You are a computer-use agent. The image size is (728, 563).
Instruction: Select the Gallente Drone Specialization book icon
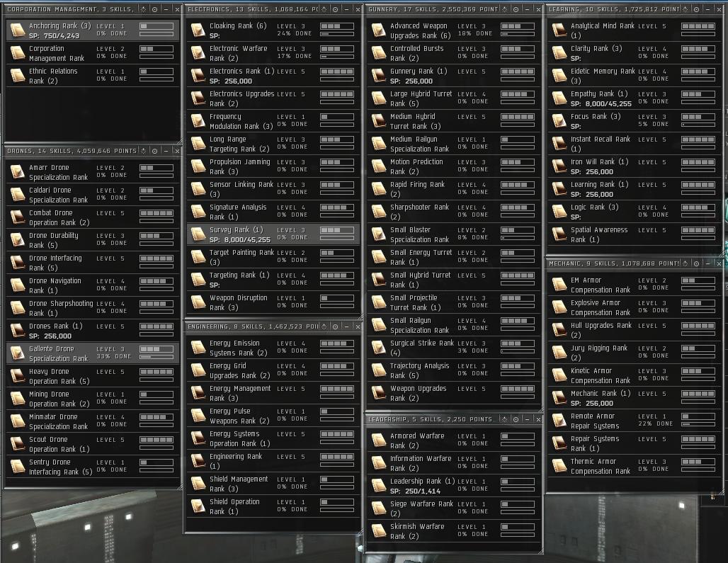click(x=18, y=353)
